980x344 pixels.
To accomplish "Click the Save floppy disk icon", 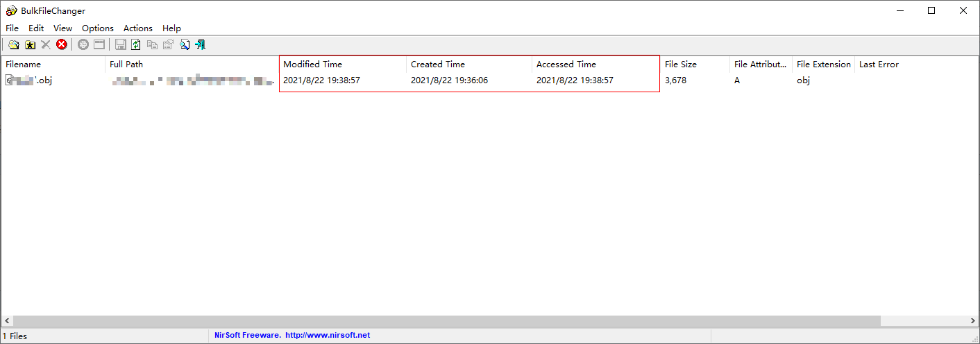I will click(120, 44).
